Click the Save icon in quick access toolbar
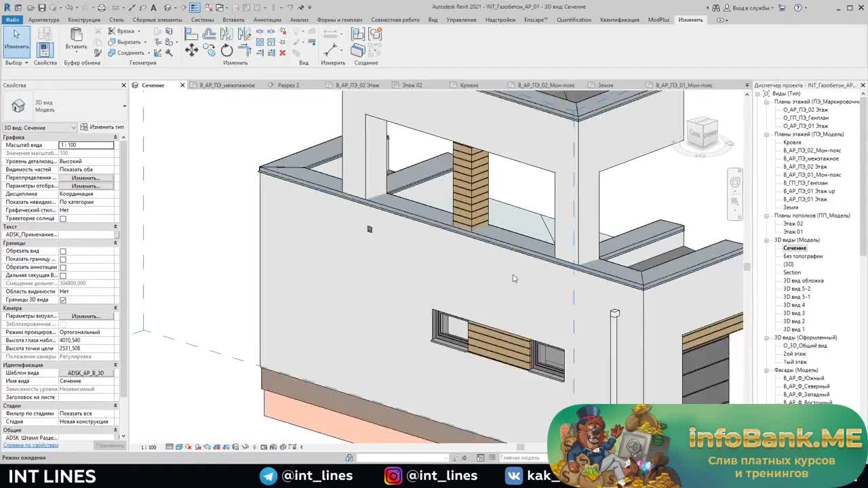The image size is (868, 488). [42, 7]
